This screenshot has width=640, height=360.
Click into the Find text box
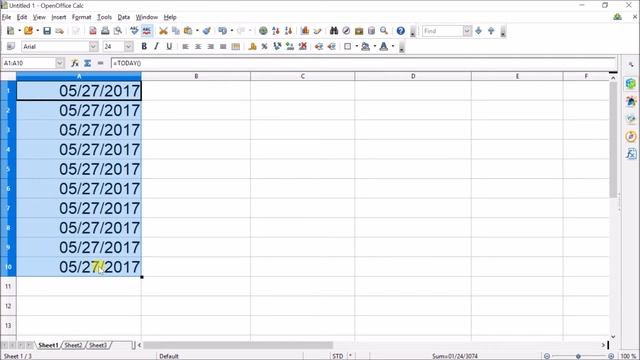(442, 31)
